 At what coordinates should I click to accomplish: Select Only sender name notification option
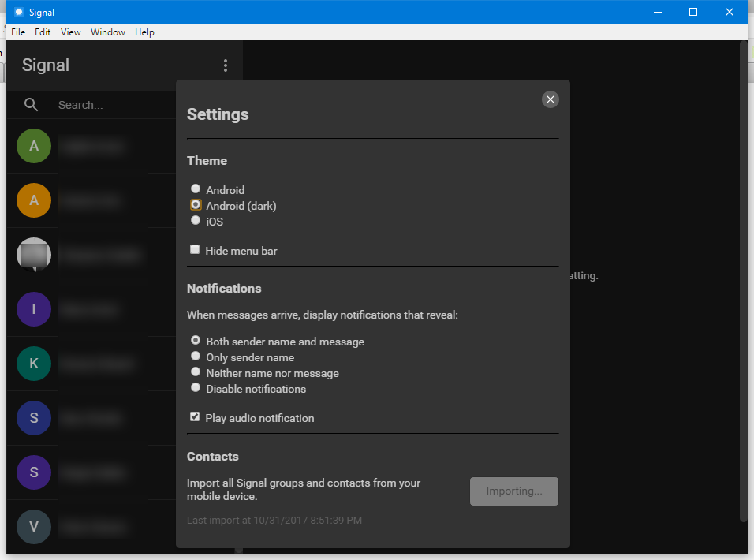click(196, 357)
